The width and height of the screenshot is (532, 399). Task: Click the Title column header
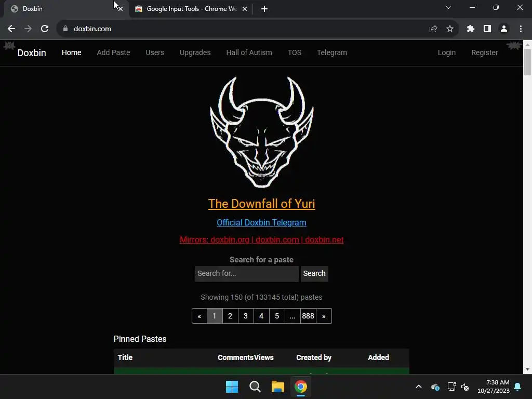pos(125,357)
